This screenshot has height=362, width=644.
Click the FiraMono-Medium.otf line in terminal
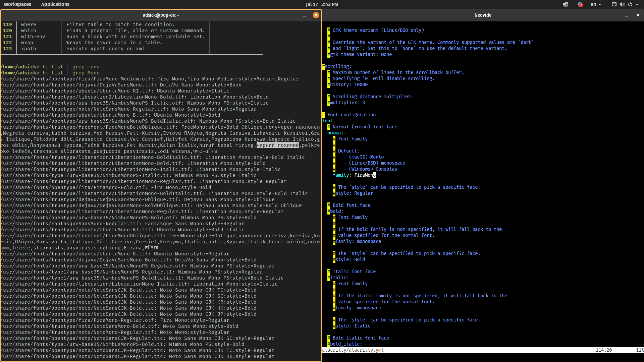coord(150,79)
